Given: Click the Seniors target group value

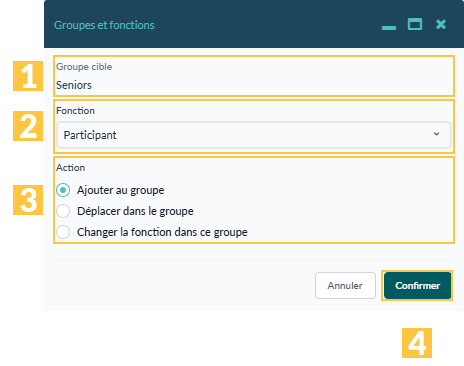Looking at the screenshot, I should (74, 85).
